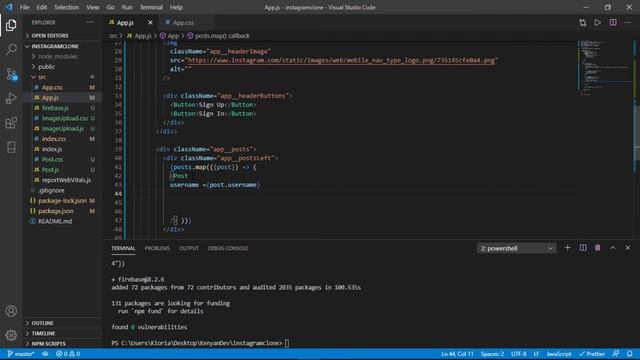Change encoding via UTF-8 status item
The image size is (640, 360).
point(519,354)
